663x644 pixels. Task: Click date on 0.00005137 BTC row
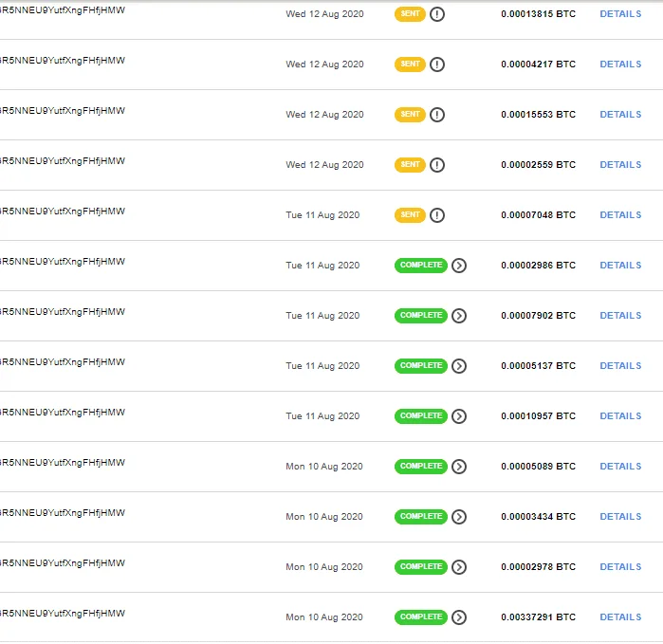[x=322, y=367]
